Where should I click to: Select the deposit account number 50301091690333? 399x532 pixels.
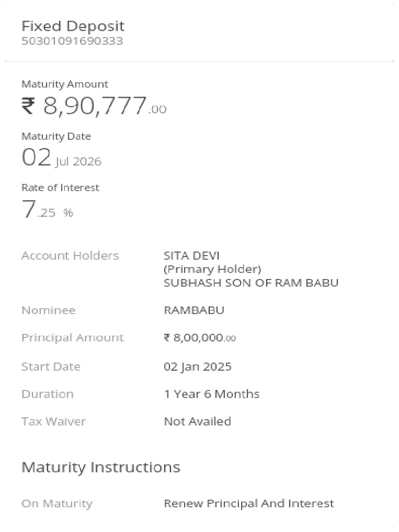pos(72,41)
